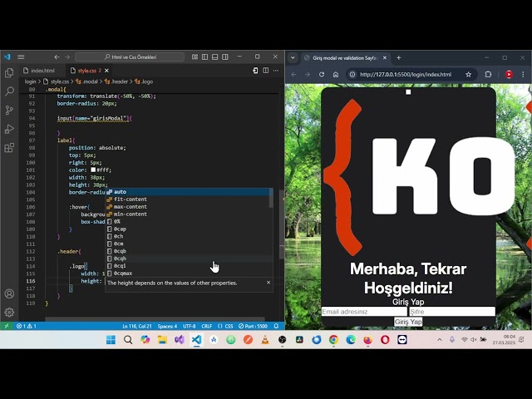The width and height of the screenshot is (532, 399).
Task: Choose 'max-content' in the suggestion list
Action: pyautogui.click(x=130, y=207)
